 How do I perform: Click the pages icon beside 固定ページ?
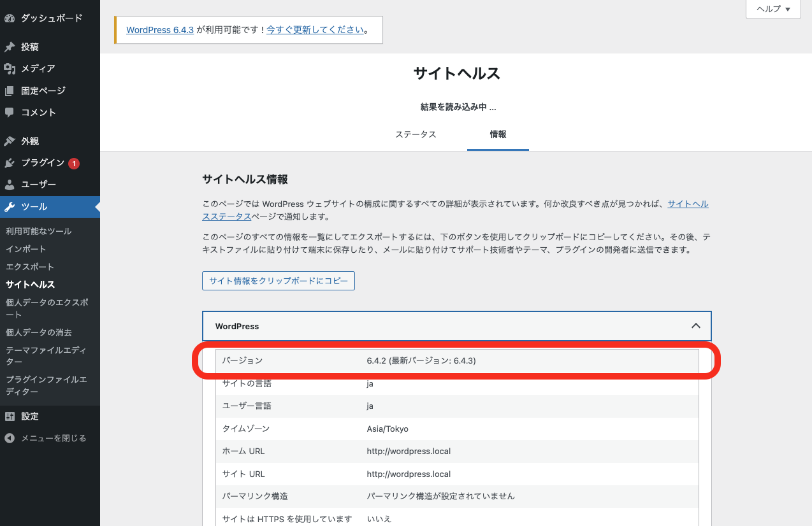click(10, 90)
